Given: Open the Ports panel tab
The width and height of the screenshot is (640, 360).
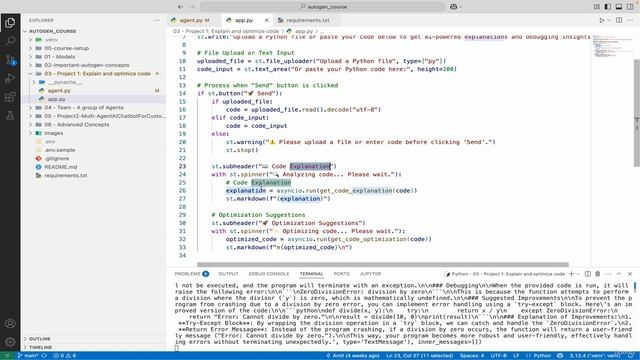Looking at the screenshot, I should (x=342, y=274).
